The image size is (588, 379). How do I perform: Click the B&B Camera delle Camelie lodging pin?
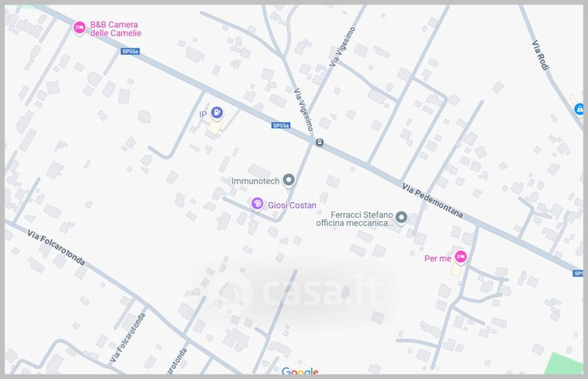click(x=79, y=28)
